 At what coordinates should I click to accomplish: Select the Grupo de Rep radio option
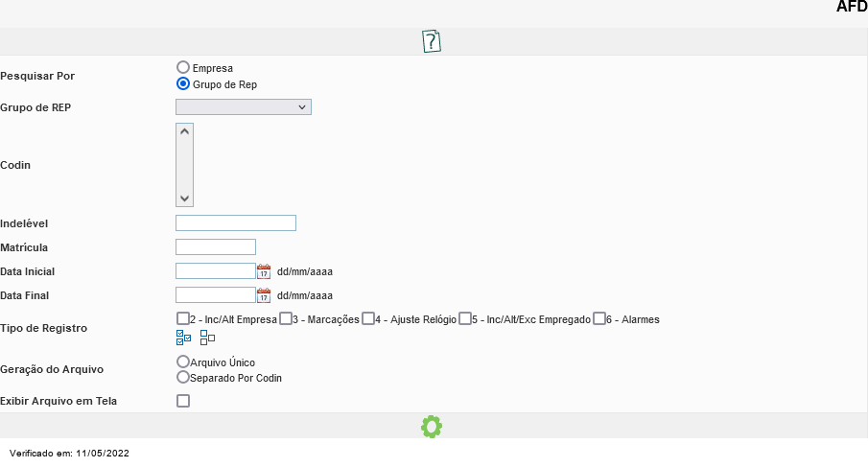point(182,83)
